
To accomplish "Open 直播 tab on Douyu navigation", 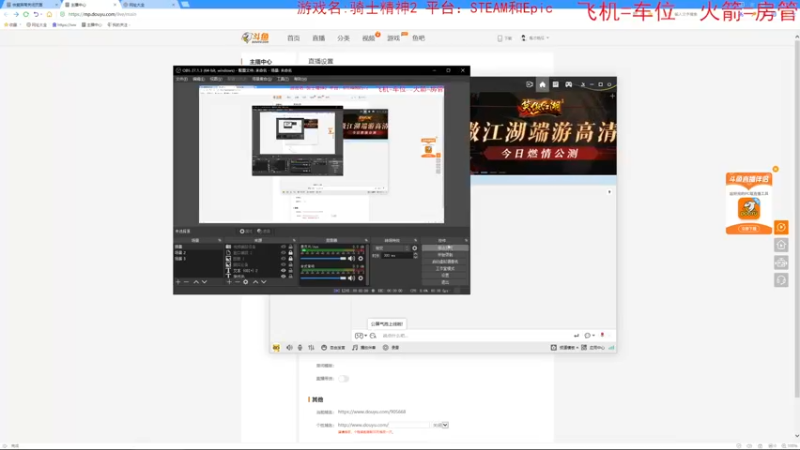I will coord(318,38).
